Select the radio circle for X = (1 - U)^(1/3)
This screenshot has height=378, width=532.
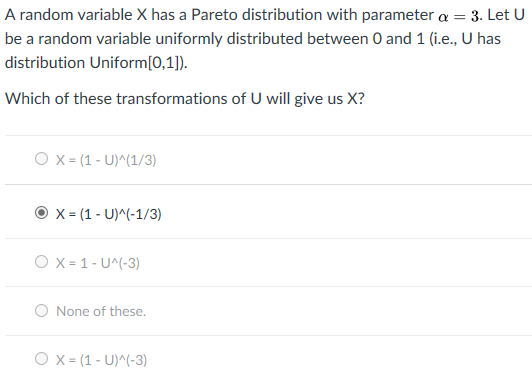(41, 158)
